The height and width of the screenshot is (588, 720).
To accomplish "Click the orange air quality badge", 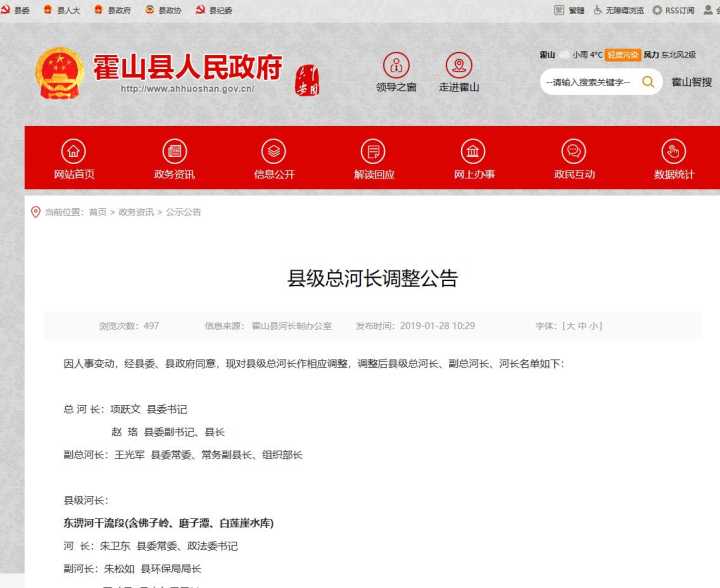I will pyautogui.click(x=623, y=55).
